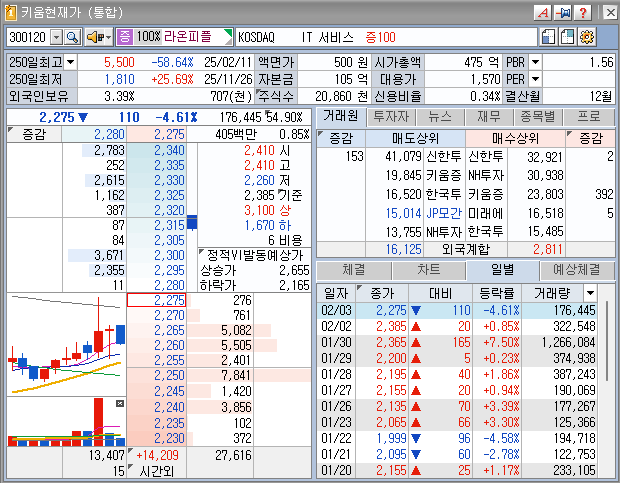Expand the speaker icon dropdown arrow
The height and width of the screenshot is (483, 620).
tap(109, 37)
